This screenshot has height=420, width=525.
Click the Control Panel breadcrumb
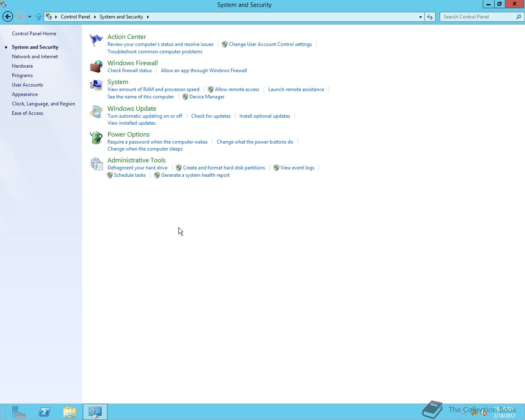75,17
